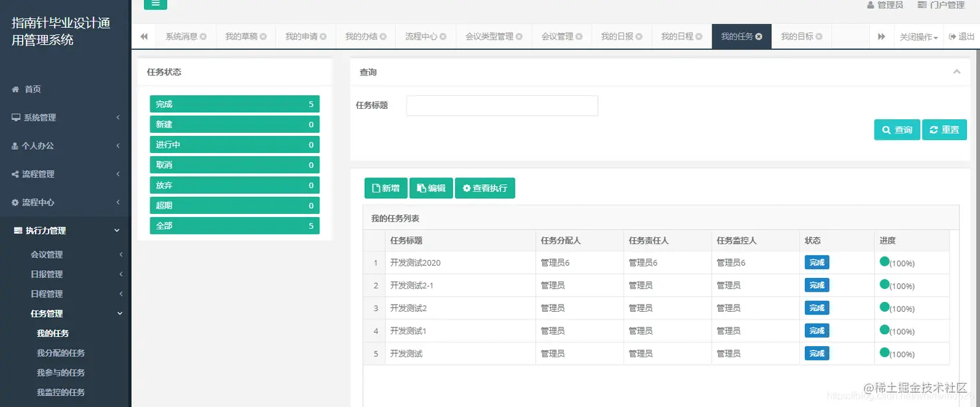Select the 开发测试2-1 task row
This screenshot has height=407, width=980.
[x=656, y=285]
